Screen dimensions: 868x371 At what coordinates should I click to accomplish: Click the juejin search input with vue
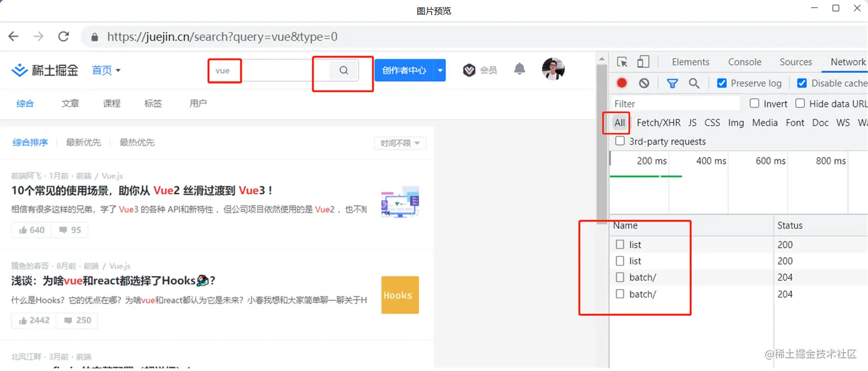269,70
